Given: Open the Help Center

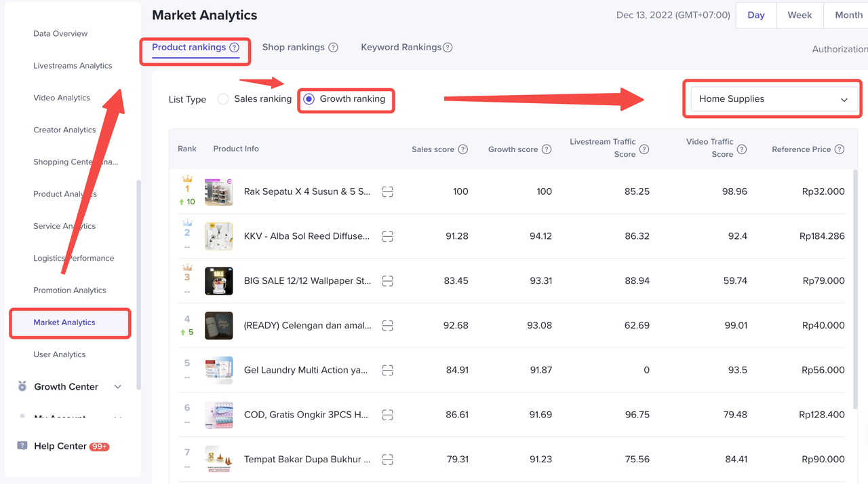Looking at the screenshot, I should tap(60, 446).
